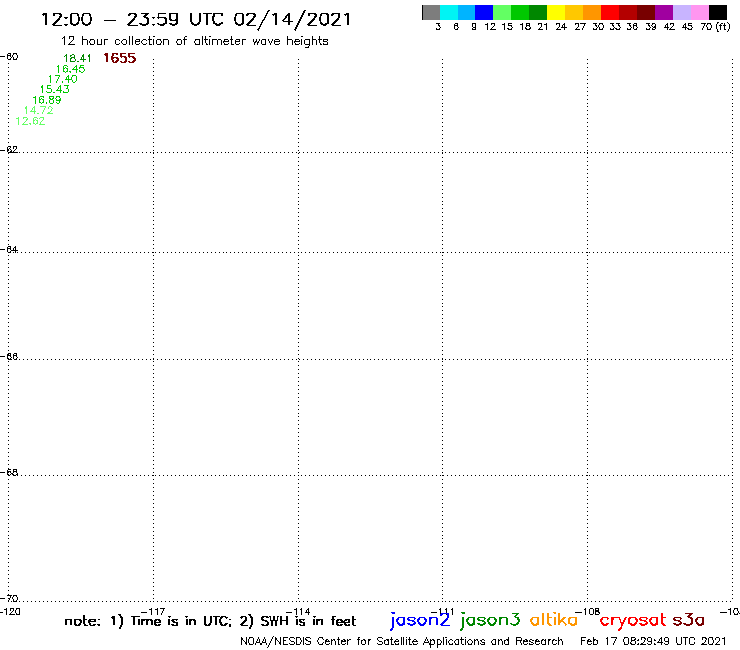The image size is (740, 650).
Task: Click the -62 latitude axis label
Action: (9, 150)
